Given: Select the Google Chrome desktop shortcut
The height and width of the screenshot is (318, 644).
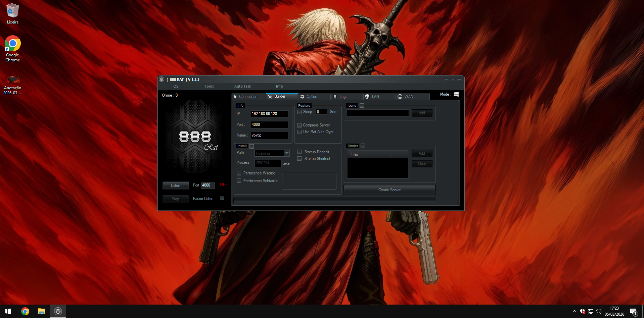Looking at the screenshot, I should [x=13, y=49].
